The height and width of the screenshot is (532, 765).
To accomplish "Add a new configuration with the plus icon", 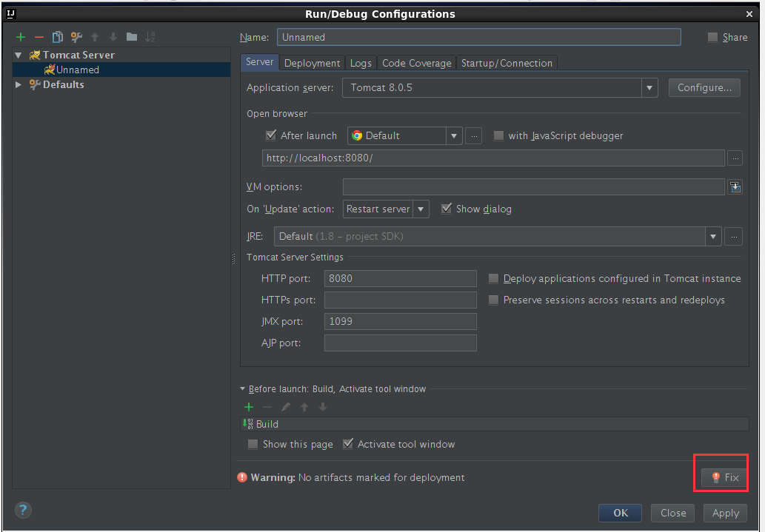I will tap(21, 37).
